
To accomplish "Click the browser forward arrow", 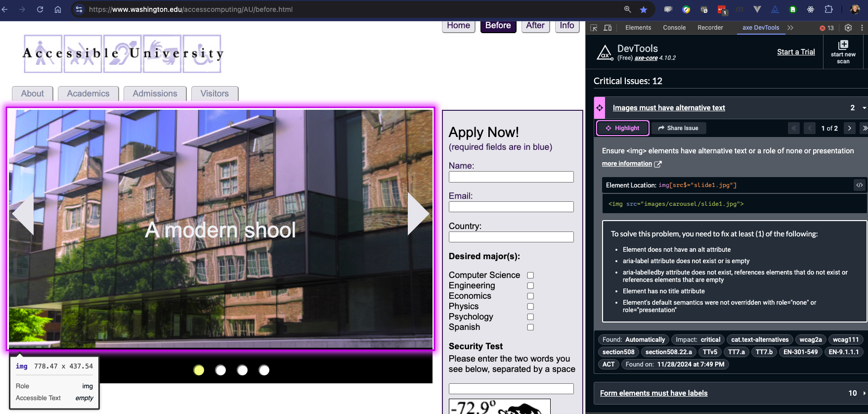I will 22,9.
